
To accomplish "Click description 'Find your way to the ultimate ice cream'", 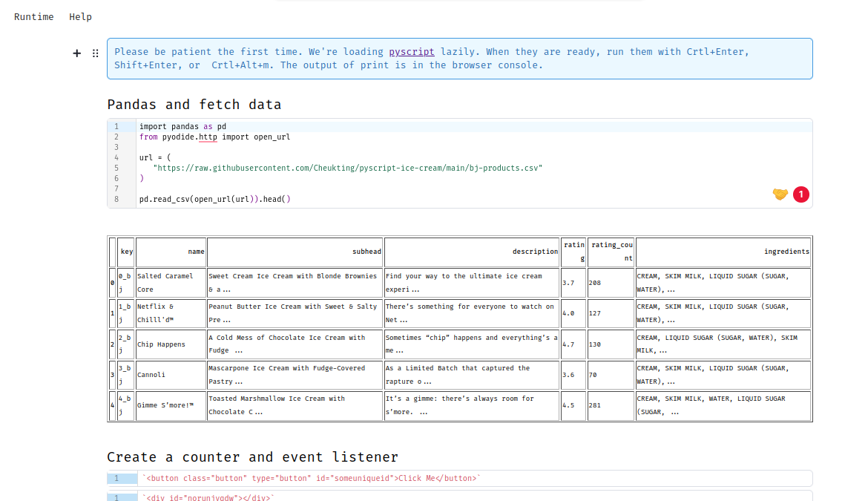I will pyautogui.click(x=472, y=283).
